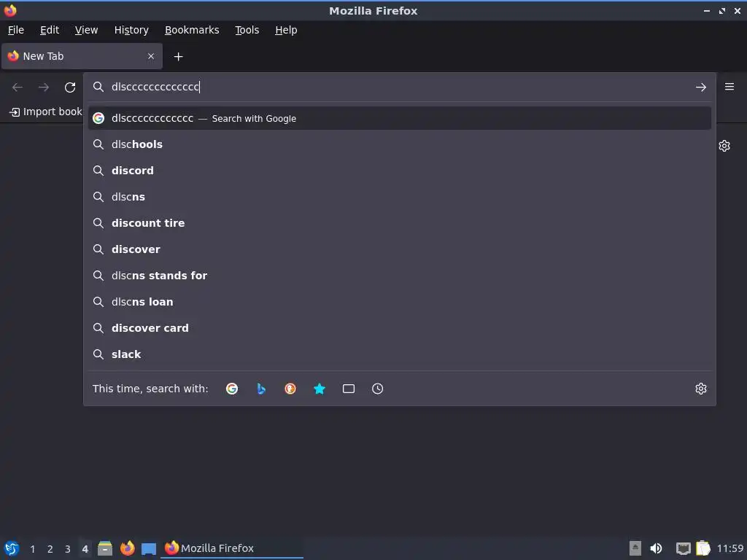
Task: Go back to previous page
Action: click(18, 87)
